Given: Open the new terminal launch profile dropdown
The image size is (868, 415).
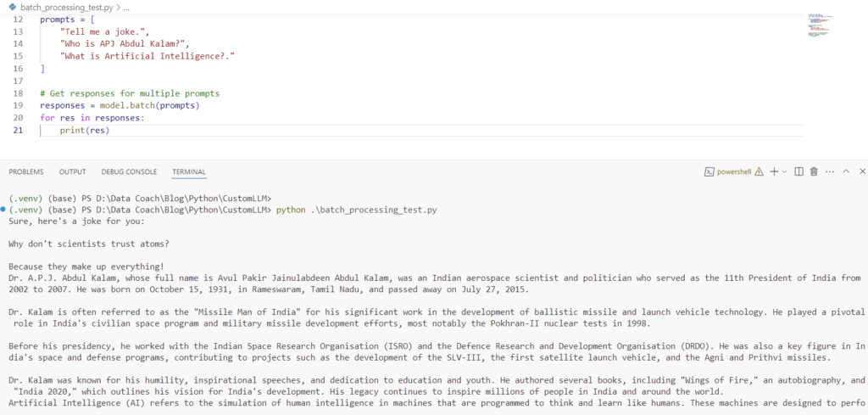Looking at the screenshot, I should click(x=784, y=171).
